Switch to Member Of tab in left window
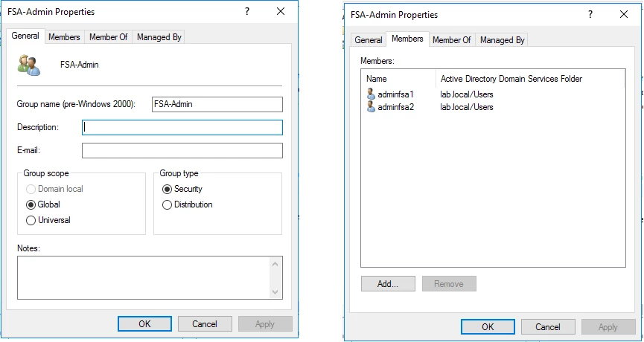Screen dimensions: 644x342 (x=109, y=37)
